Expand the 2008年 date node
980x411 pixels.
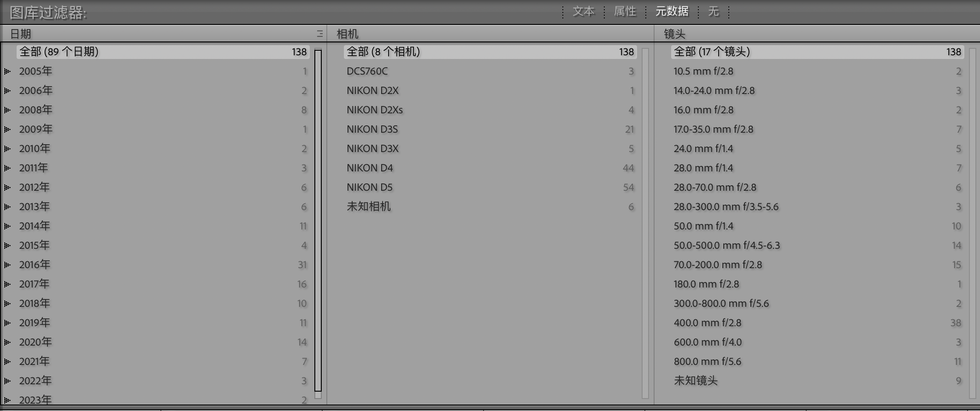(x=7, y=110)
